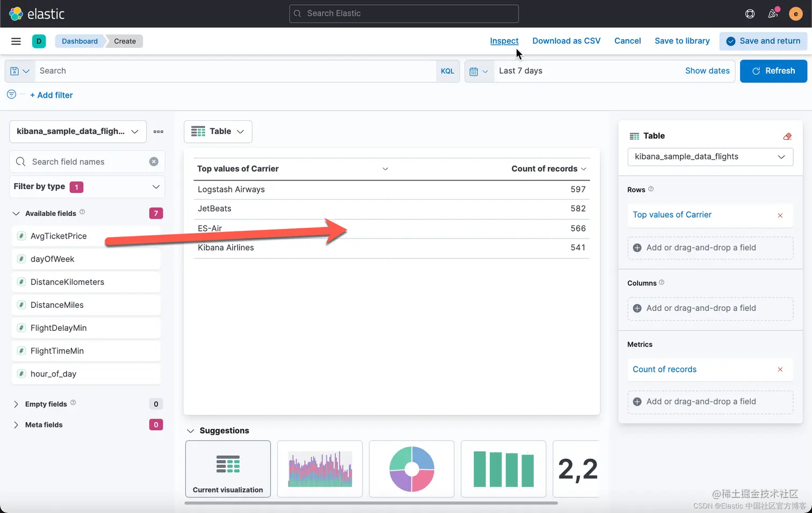Expand the Empty fields section
The image size is (812, 513).
[x=16, y=404]
